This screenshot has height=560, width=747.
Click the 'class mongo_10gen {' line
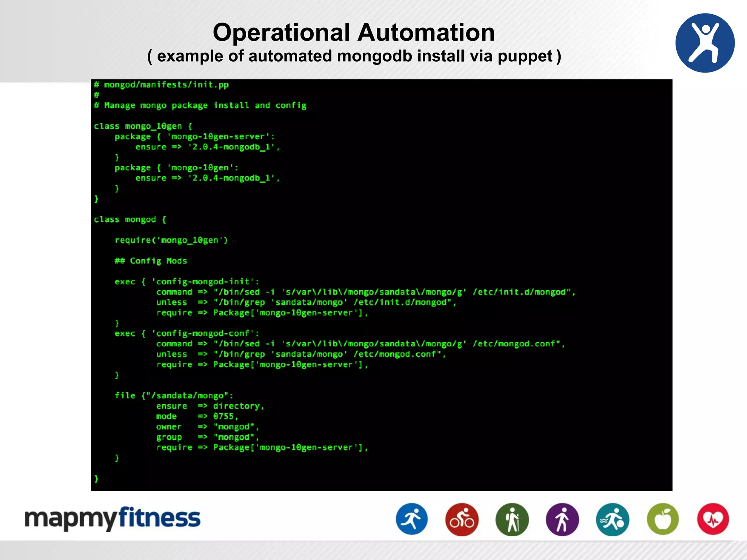[x=143, y=126]
